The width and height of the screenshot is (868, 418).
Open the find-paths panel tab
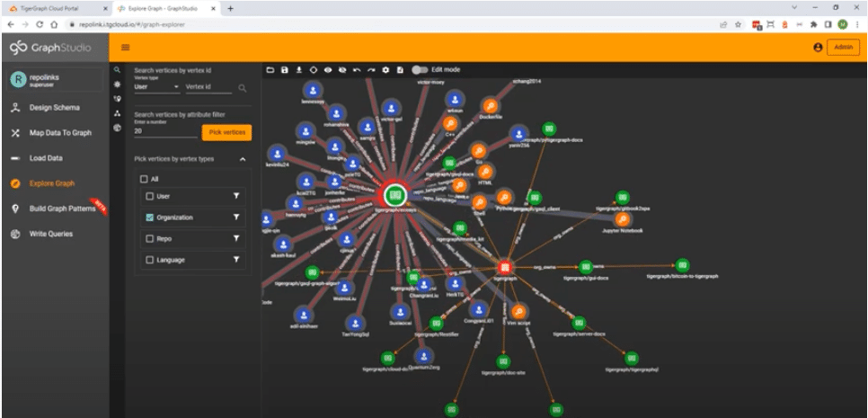(x=117, y=99)
